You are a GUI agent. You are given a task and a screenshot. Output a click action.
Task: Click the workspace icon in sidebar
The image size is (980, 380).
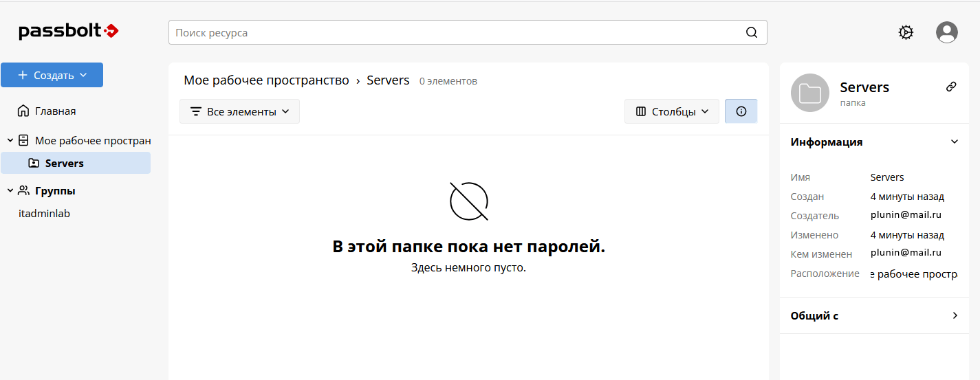coord(23,140)
